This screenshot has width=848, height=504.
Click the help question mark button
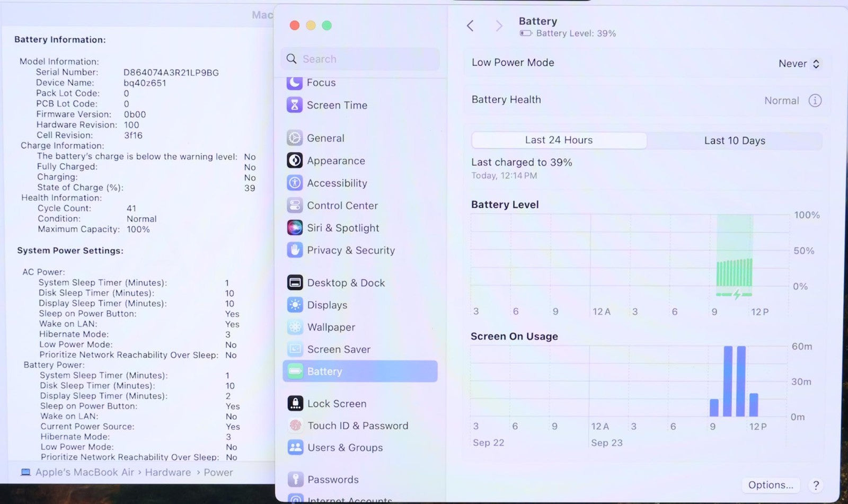[816, 485]
